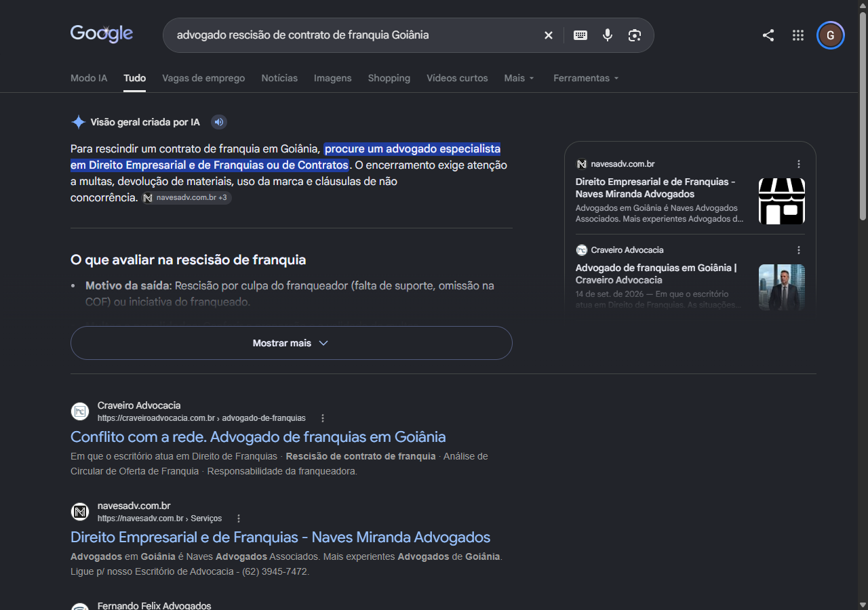
Task: Click the businessman thumbnail of Craveiro Advocacia card
Action: (x=782, y=287)
